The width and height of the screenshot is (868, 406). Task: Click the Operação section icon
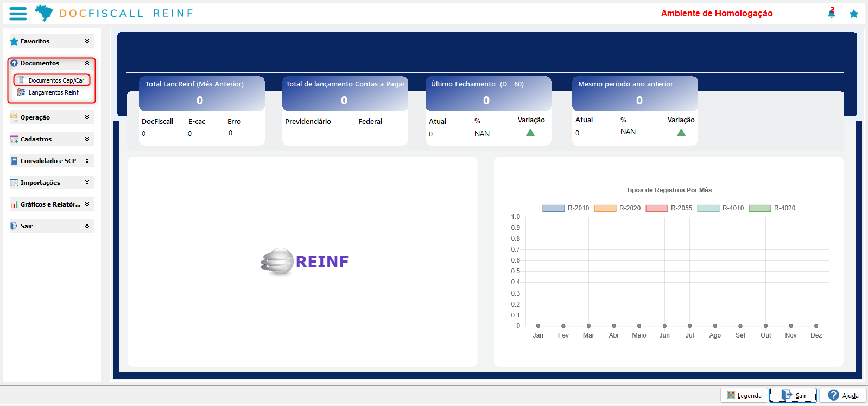click(14, 117)
